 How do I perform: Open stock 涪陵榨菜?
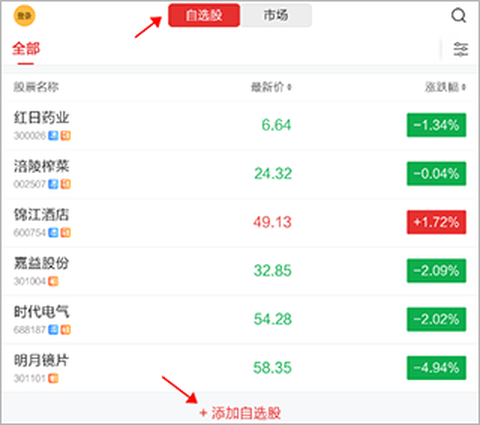pyautogui.click(x=41, y=166)
